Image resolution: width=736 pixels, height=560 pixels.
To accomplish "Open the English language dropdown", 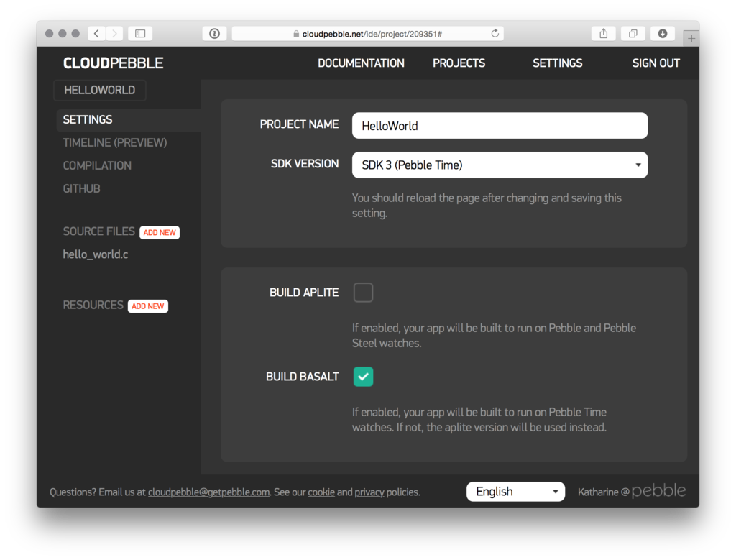I will click(x=515, y=492).
